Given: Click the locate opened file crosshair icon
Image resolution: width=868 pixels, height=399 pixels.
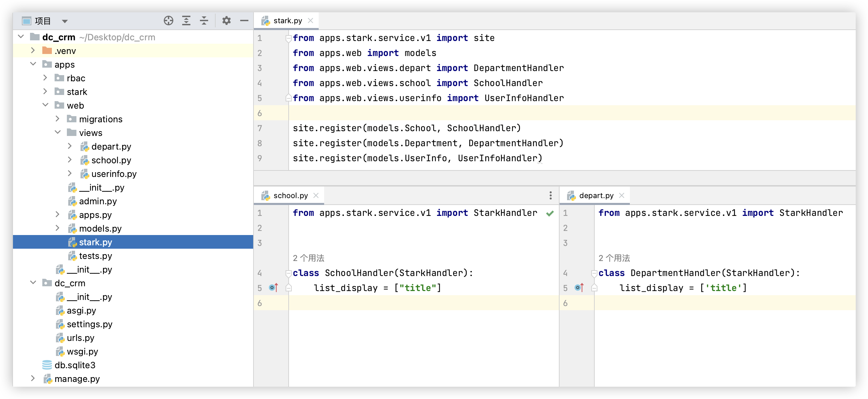Looking at the screenshot, I should point(169,21).
